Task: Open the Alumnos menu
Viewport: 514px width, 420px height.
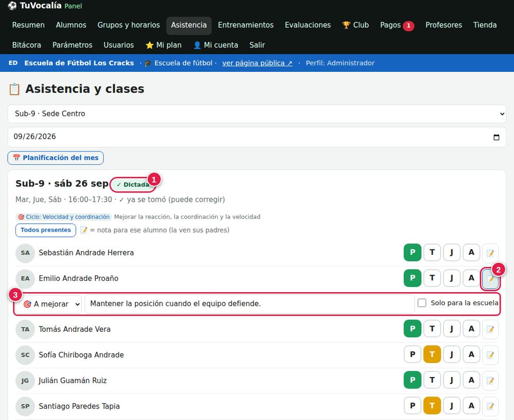Action: [x=71, y=25]
